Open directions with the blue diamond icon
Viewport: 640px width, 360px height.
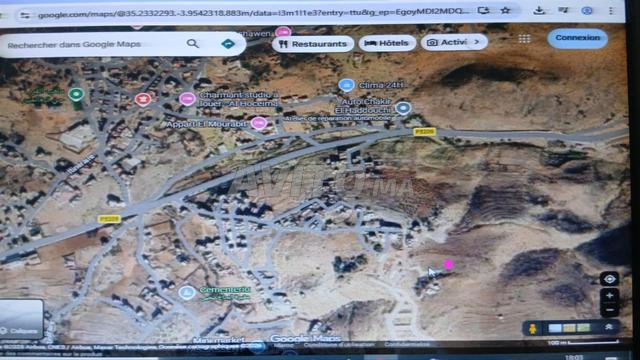click(x=228, y=44)
